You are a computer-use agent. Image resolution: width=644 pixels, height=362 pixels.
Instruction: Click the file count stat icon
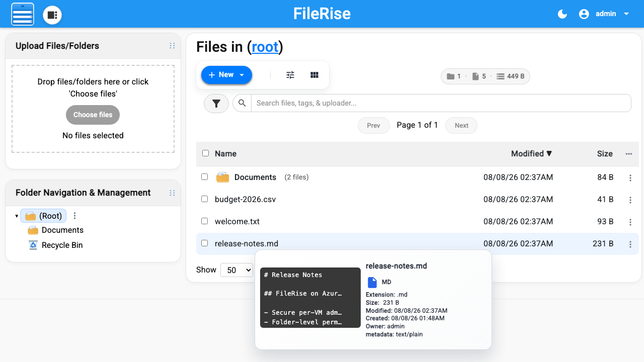[x=475, y=76]
